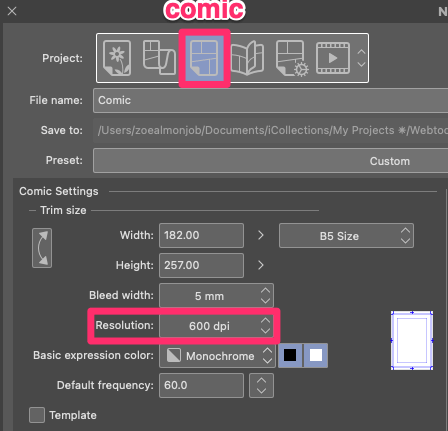Open the B5 Size paper dropdown
This screenshot has width=448, height=431.
coord(346,236)
